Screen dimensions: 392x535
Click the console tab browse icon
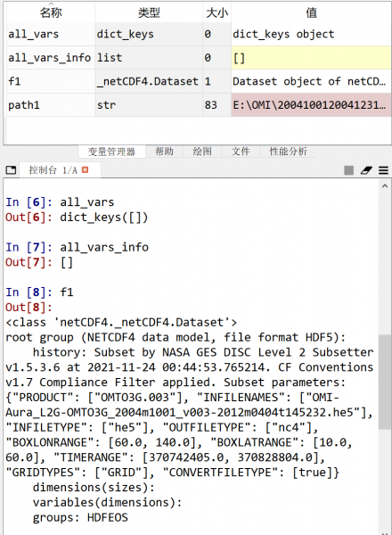coord(11,169)
